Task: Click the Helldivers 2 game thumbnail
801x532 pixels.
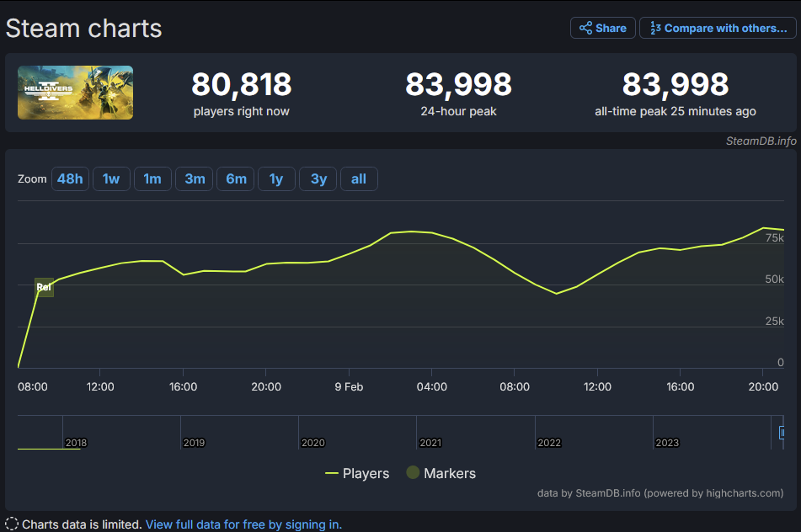Action: click(x=76, y=93)
